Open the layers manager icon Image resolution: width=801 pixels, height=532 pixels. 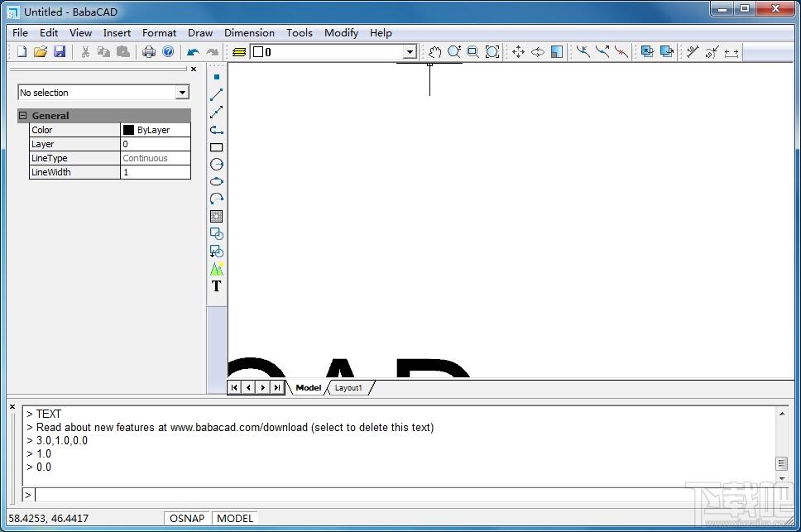tap(239, 52)
